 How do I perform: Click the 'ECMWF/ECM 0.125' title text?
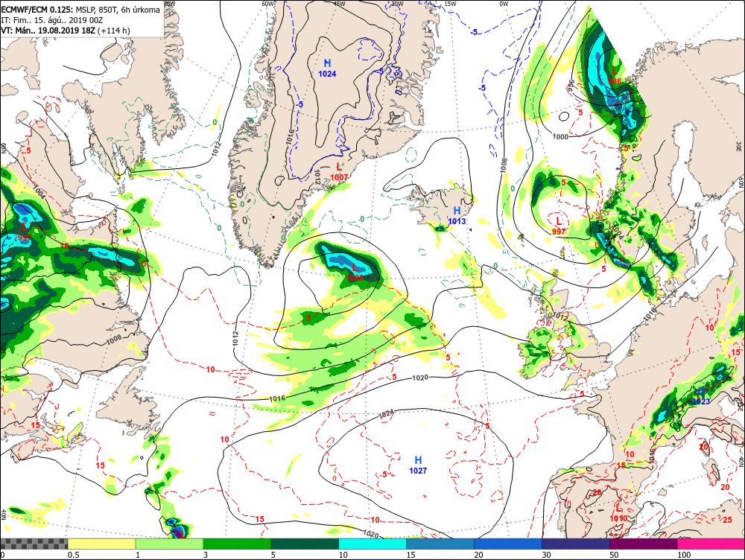pyautogui.click(x=37, y=9)
